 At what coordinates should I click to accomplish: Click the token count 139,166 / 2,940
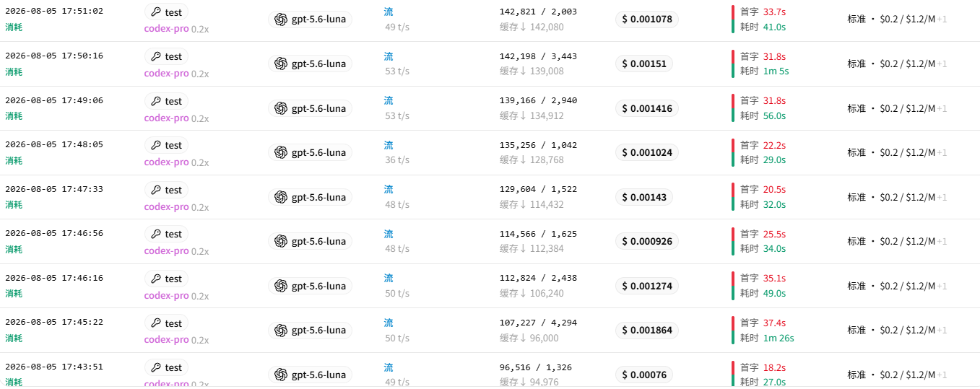538,100
